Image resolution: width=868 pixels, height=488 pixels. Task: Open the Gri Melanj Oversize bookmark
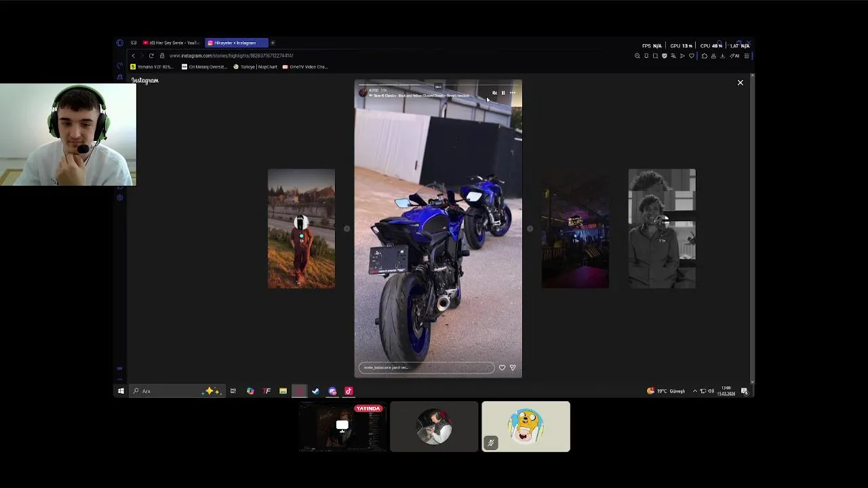coord(204,67)
